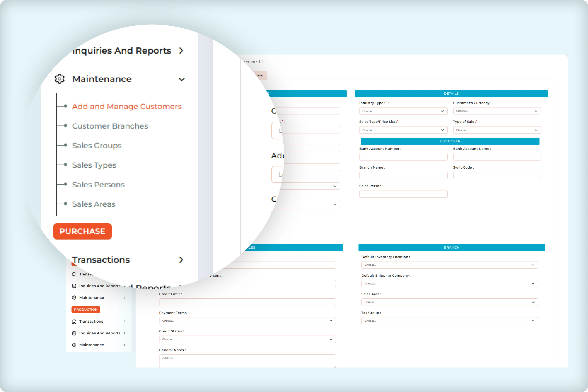The width and height of the screenshot is (588, 392).
Task: Click the large PURCHASE section badge
Action: pos(82,231)
